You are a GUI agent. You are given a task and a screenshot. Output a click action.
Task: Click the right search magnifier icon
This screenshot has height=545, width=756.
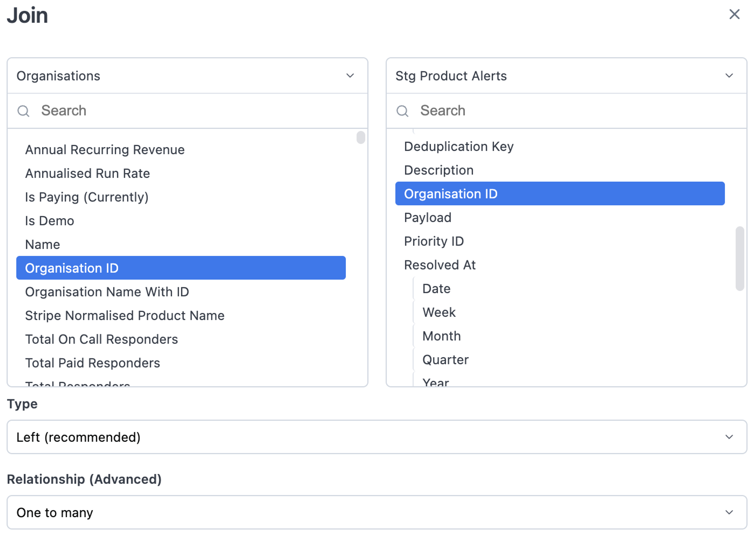click(x=402, y=111)
